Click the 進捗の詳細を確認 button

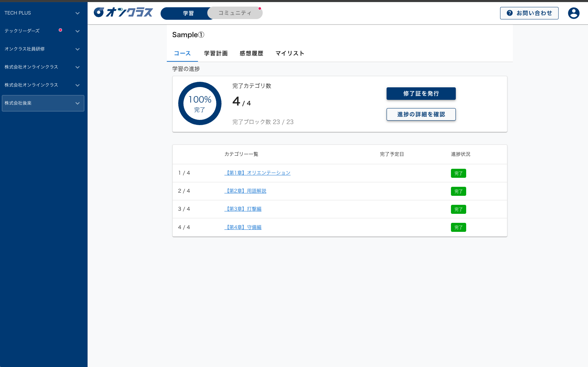(x=421, y=114)
